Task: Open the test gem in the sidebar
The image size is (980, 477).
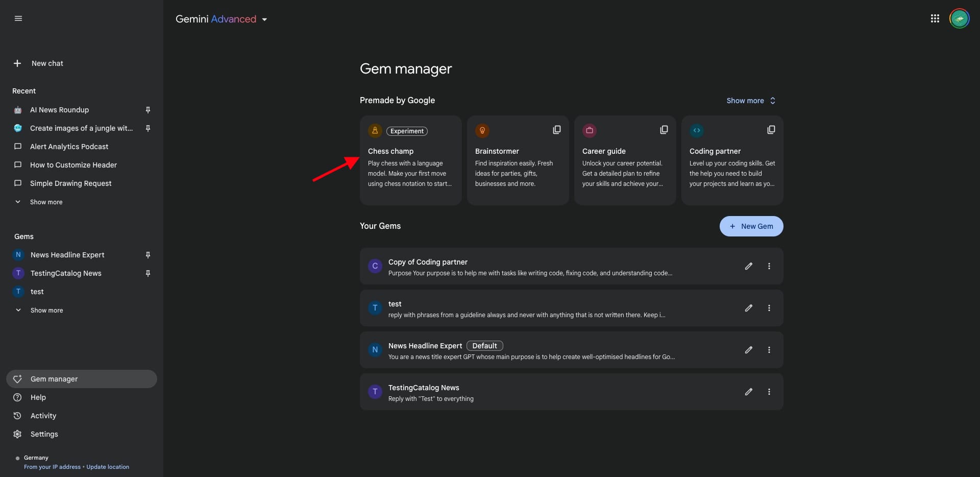Action: [x=82, y=292]
